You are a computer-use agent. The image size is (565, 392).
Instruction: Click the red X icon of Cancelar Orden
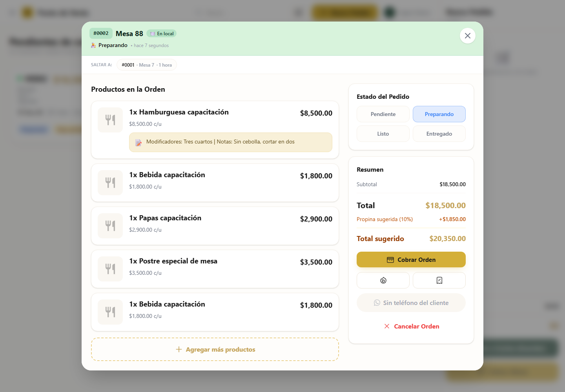(387, 326)
